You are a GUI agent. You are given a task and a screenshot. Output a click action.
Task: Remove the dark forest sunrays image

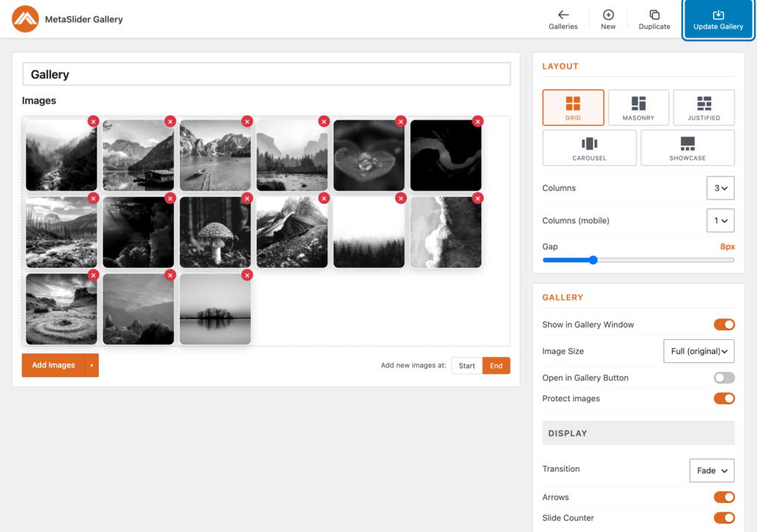click(x=170, y=199)
